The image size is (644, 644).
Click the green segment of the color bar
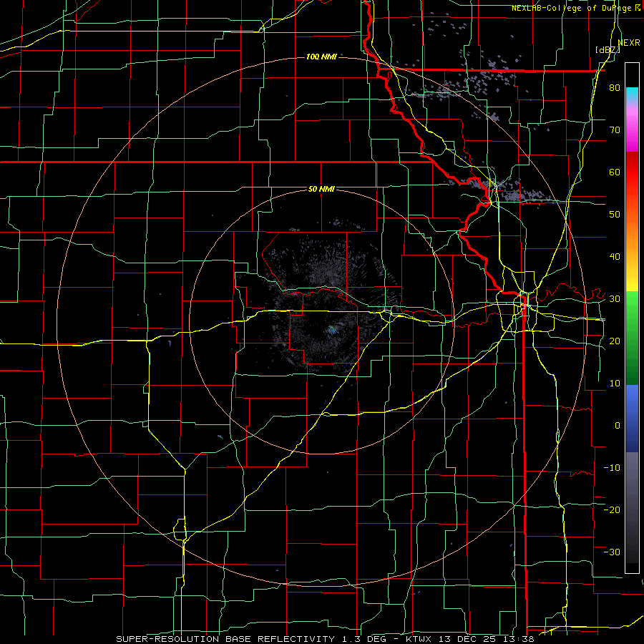coord(632,338)
